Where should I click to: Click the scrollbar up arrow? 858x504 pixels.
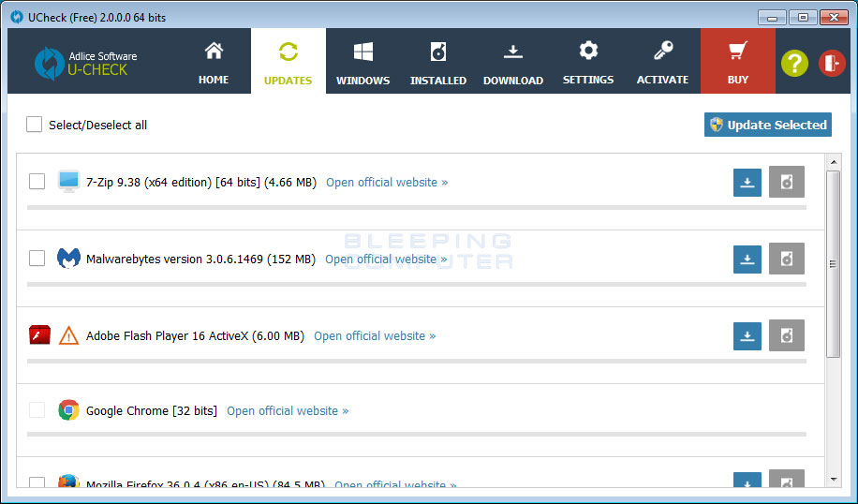click(x=834, y=162)
